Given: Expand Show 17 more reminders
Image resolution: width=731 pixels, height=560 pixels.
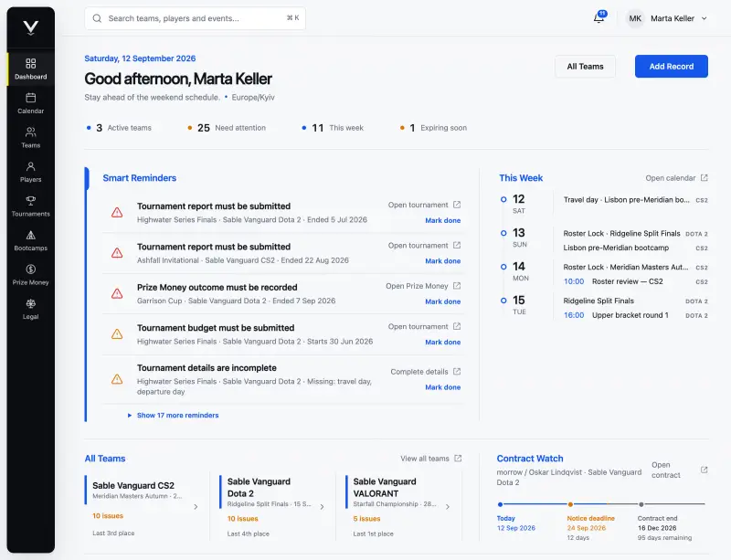Looking at the screenshot, I should click(x=173, y=415).
